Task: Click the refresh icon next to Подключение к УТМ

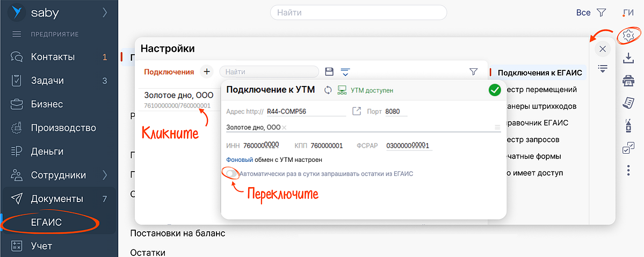Action: tap(328, 90)
